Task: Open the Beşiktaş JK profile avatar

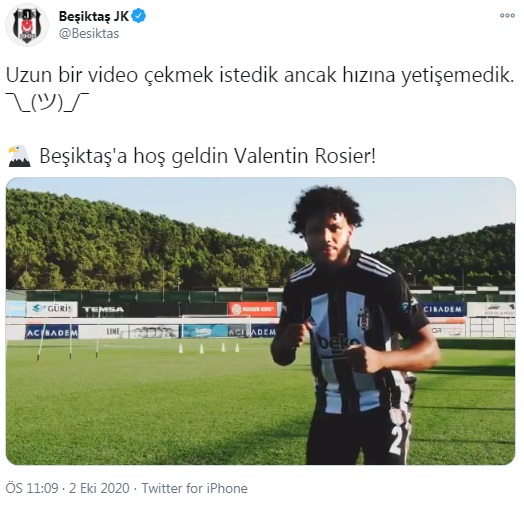Action: [27, 24]
